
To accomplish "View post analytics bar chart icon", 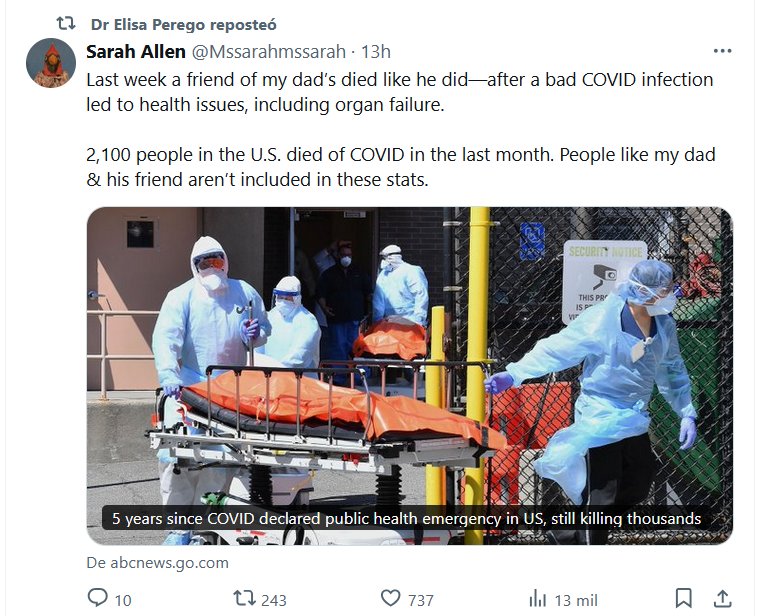I will (537, 598).
